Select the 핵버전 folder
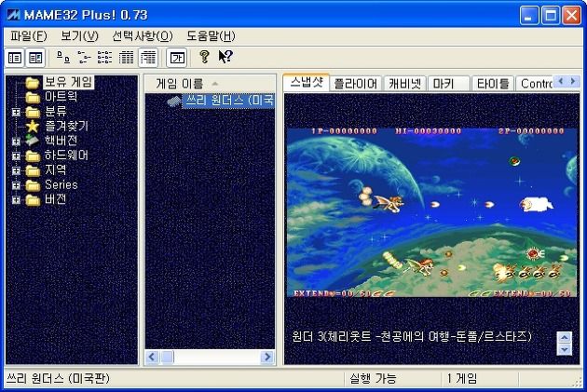 [61, 141]
